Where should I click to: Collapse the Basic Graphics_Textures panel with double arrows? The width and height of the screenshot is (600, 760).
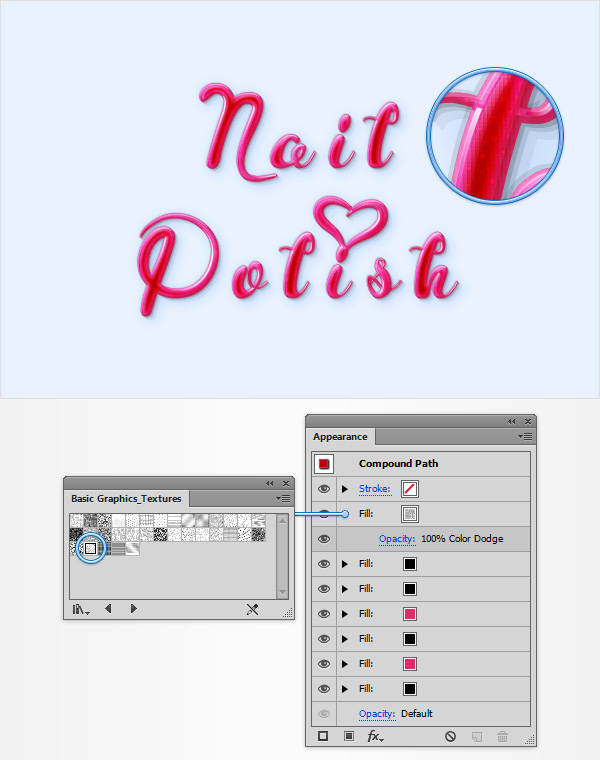coord(269,483)
